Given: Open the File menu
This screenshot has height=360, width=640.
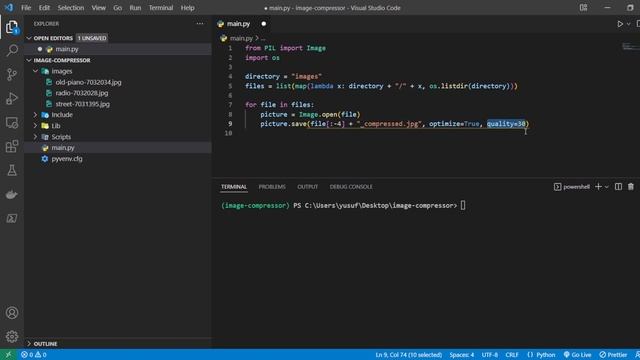Looking at the screenshot, I should point(26,8).
